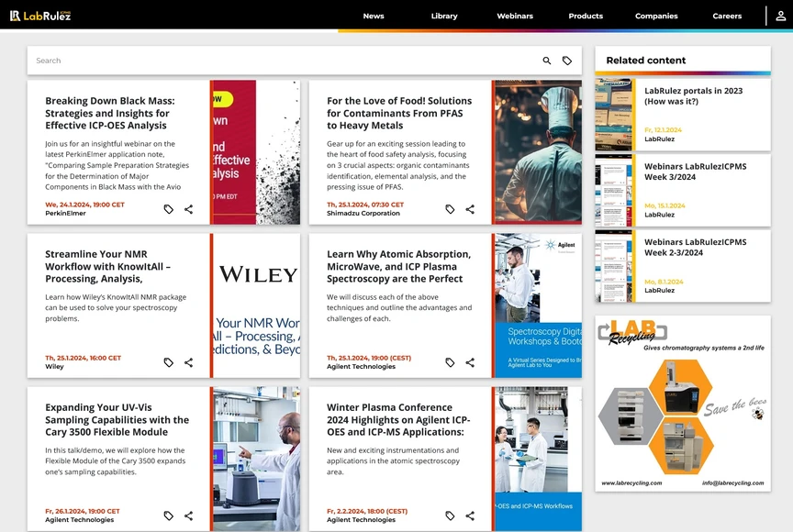Image resolution: width=793 pixels, height=532 pixels.
Task: Open the Lab Recycling advertisement banner
Action: click(x=683, y=404)
